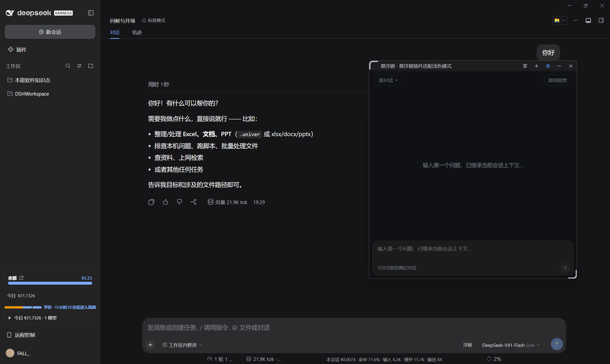Open external balance link icon next to 余额
Image resolution: width=610 pixels, height=364 pixels.
point(21,278)
